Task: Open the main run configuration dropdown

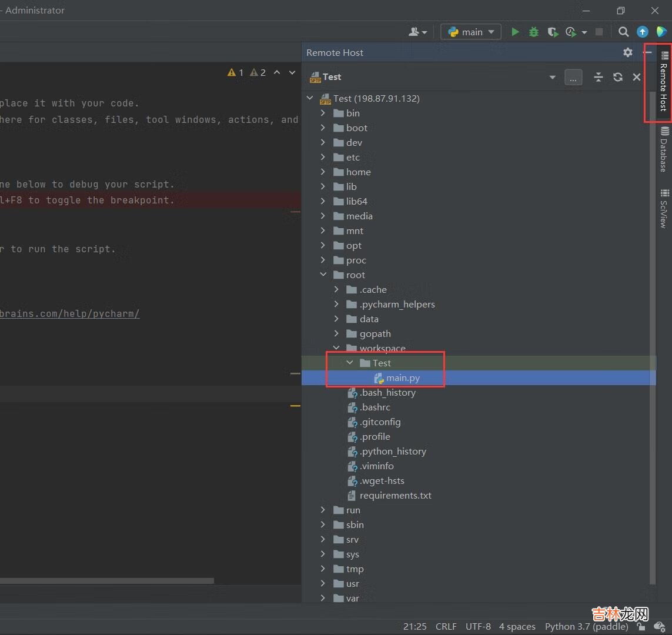Action: click(x=471, y=32)
